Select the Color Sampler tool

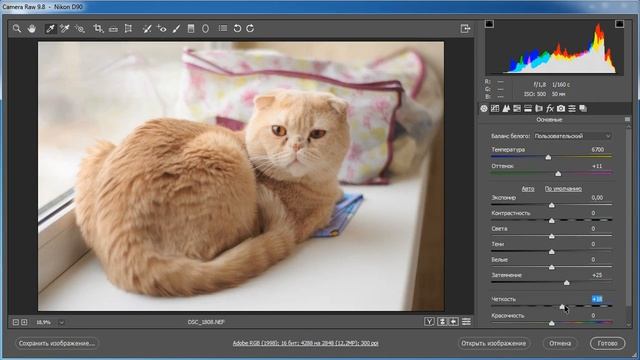coord(65,29)
